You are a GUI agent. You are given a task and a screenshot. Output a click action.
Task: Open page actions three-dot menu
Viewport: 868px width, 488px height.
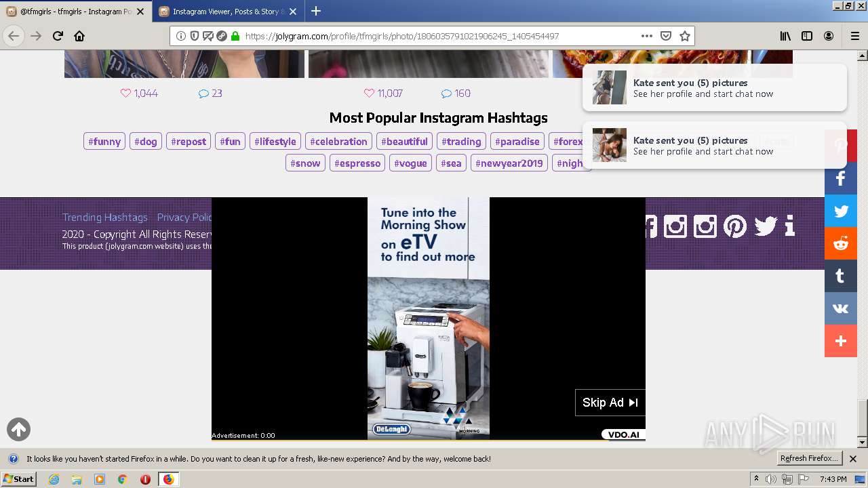pos(647,36)
